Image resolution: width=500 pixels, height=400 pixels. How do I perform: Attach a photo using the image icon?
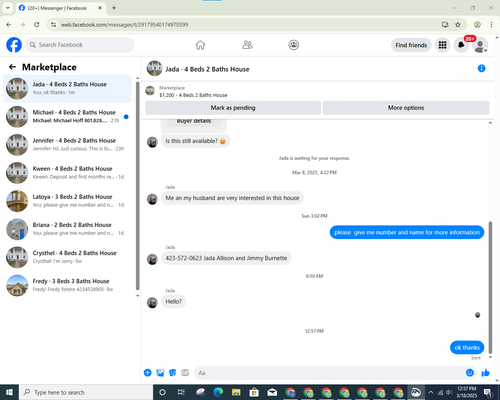(160, 373)
